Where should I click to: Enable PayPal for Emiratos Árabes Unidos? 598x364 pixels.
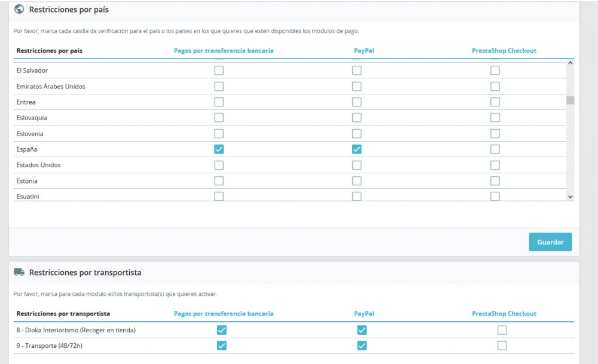356,87
